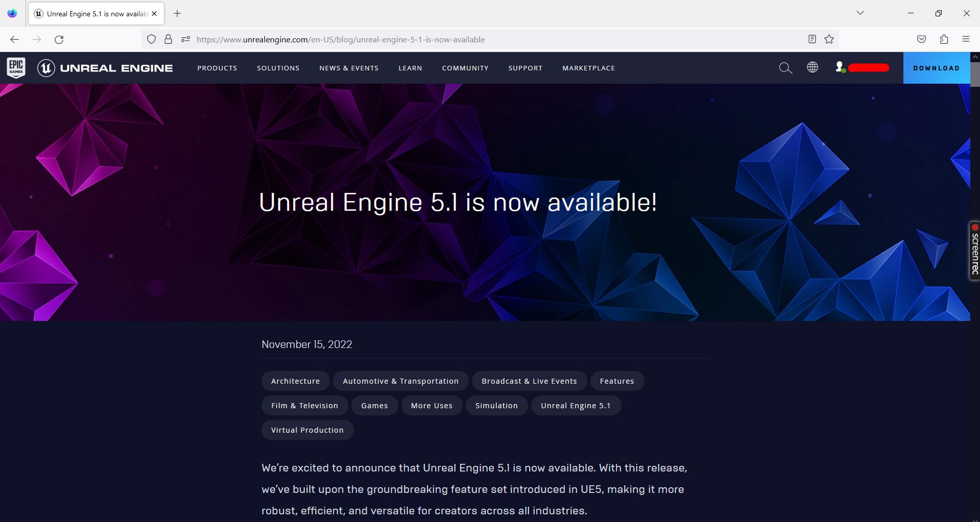The width and height of the screenshot is (980, 522).
Task: Toggle the tracking protection shield
Action: tap(151, 39)
